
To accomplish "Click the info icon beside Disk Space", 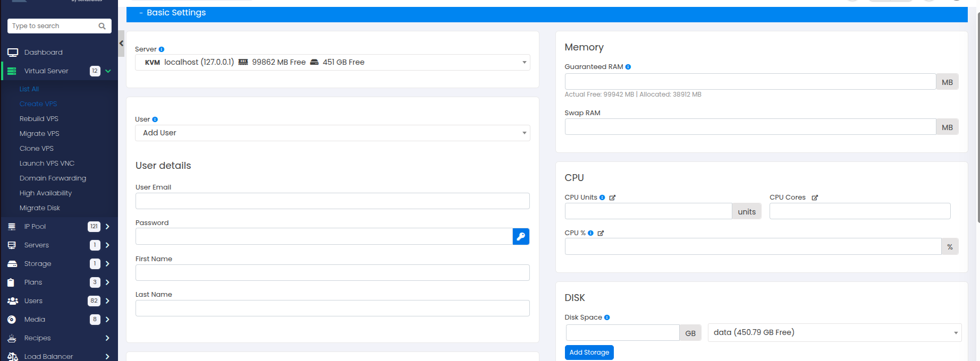I will pos(607,317).
